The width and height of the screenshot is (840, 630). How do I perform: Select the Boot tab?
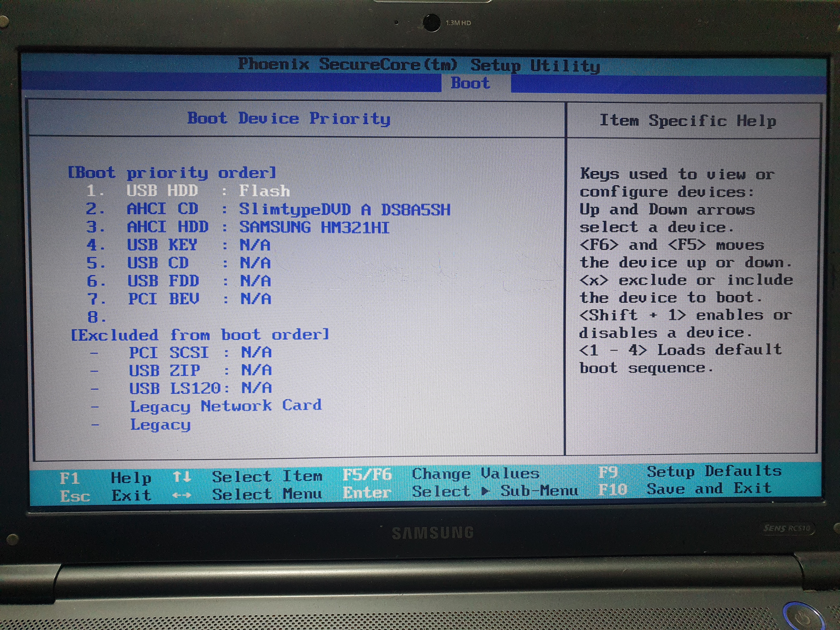(470, 83)
